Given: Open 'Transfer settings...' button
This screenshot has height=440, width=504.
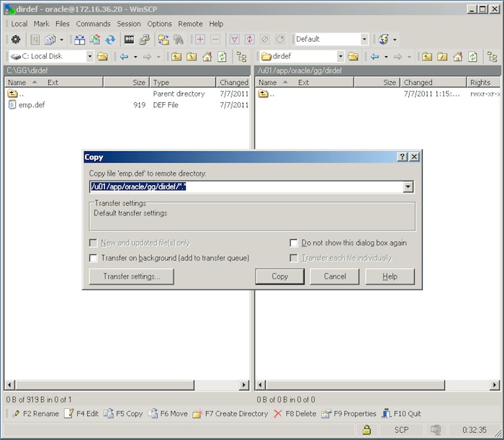Looking at the screenshot, I should click(x=132, y=277).
